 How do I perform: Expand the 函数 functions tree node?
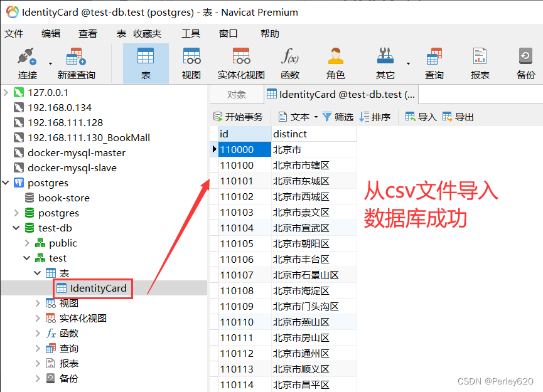[38, 333]
